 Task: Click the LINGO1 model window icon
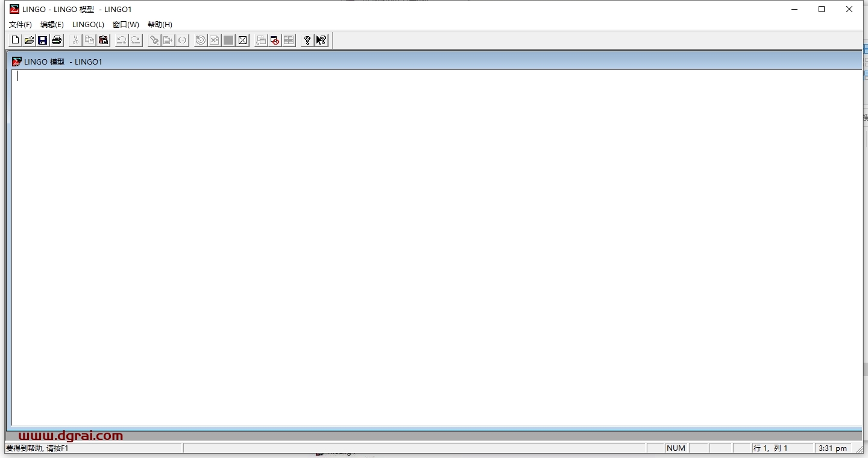[17, 62]
